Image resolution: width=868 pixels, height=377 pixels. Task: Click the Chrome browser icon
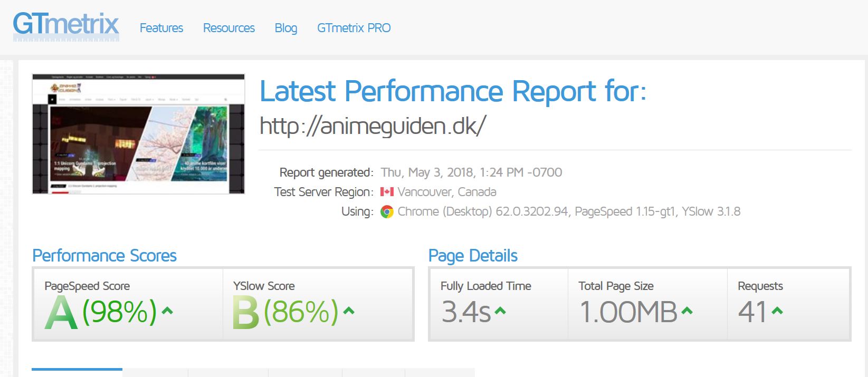pos(387,212)
